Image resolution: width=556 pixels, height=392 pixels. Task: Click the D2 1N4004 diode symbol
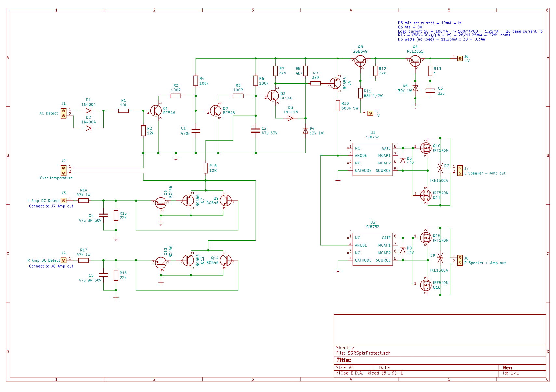[88, 128]
